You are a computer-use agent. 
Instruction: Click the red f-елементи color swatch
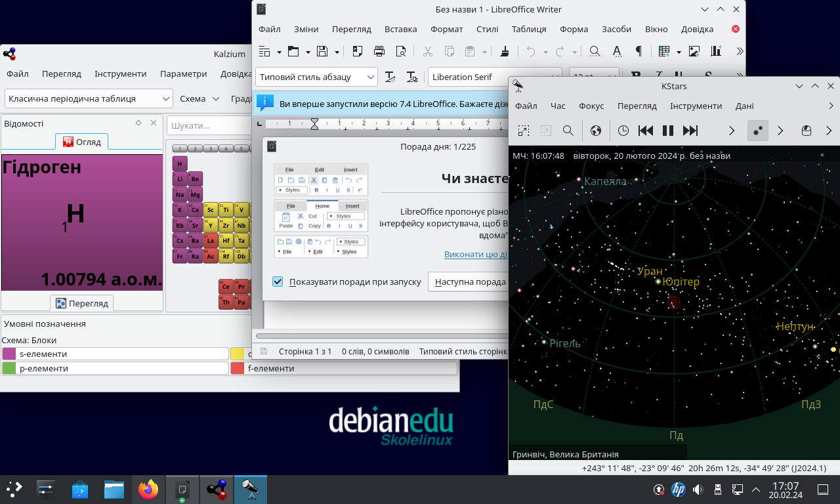tap(238, 368)
